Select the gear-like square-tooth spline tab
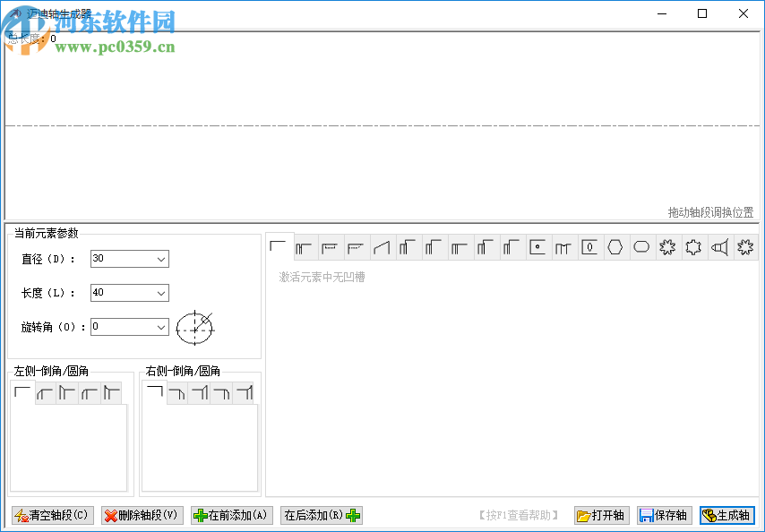Viewport: 765px width, 532px height. pos(693,248)
